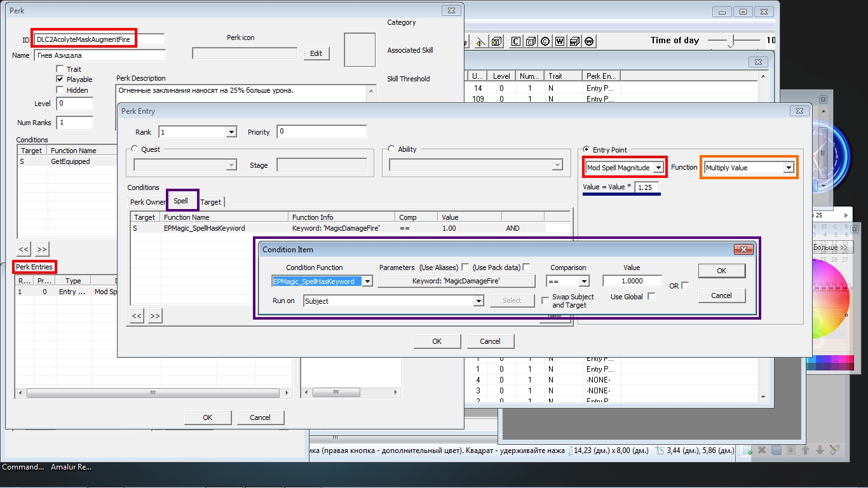Click the Keyword 'MagicDamageFire' parameter button
This screenshot has height=488, width=868.
456,281
